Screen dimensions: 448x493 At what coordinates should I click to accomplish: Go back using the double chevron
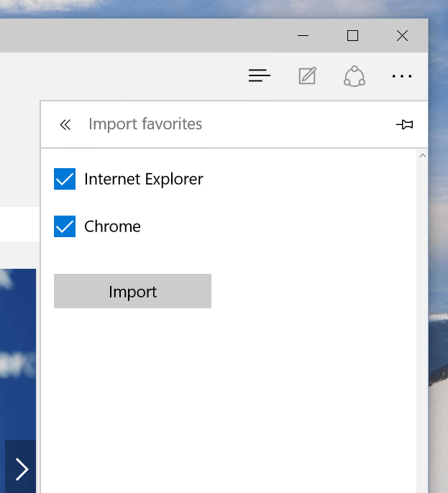pos(65,125)
